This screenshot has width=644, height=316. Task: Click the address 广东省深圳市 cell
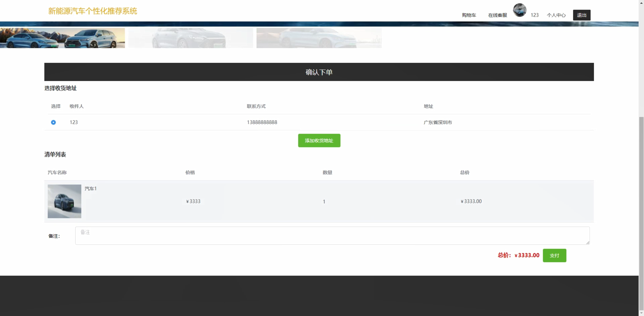438,122
